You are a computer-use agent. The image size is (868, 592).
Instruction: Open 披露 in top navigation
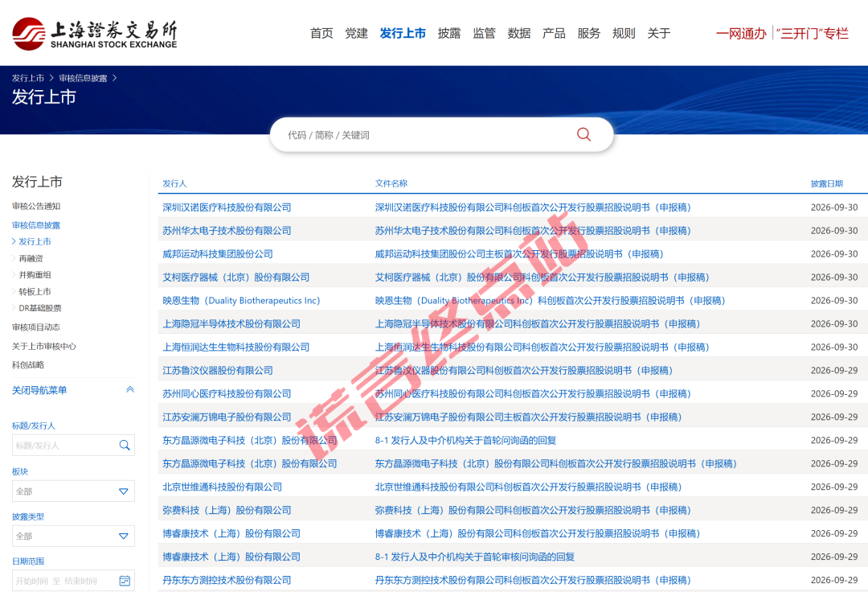point(449,33)
